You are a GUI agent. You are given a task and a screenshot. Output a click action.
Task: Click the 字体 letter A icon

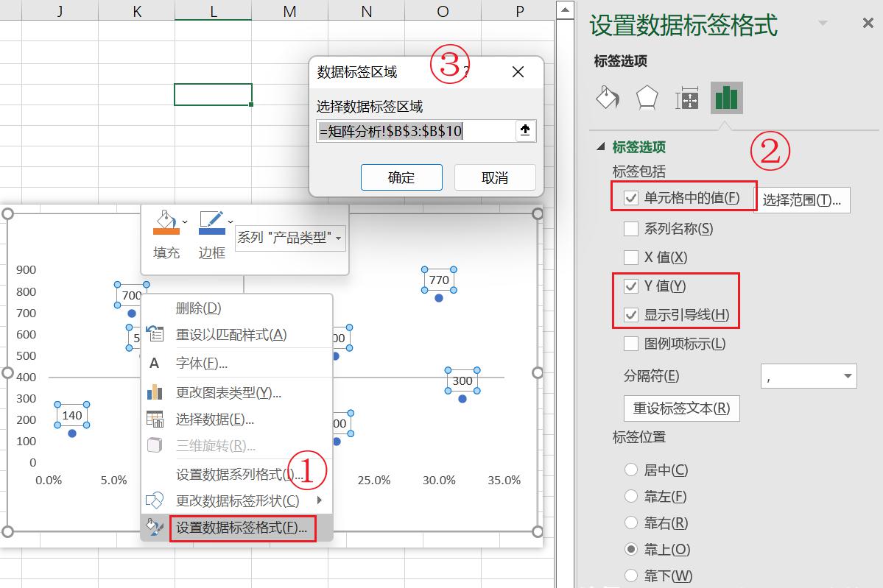[x=155, y=364]
